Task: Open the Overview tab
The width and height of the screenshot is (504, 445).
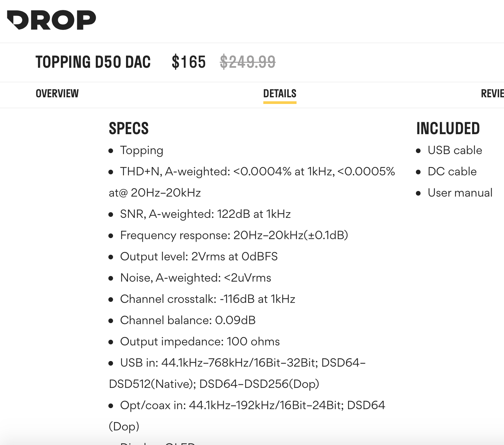Action: [57, 94]
